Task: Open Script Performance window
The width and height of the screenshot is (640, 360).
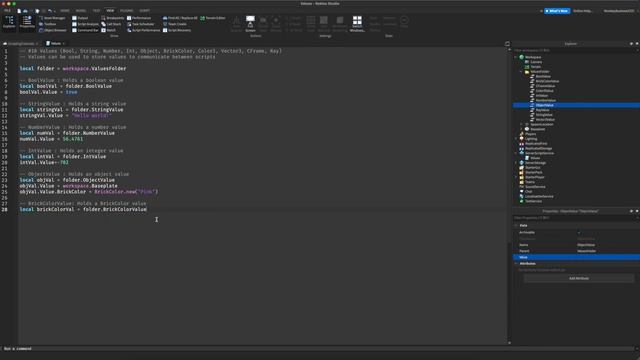Action: (144, 30)
